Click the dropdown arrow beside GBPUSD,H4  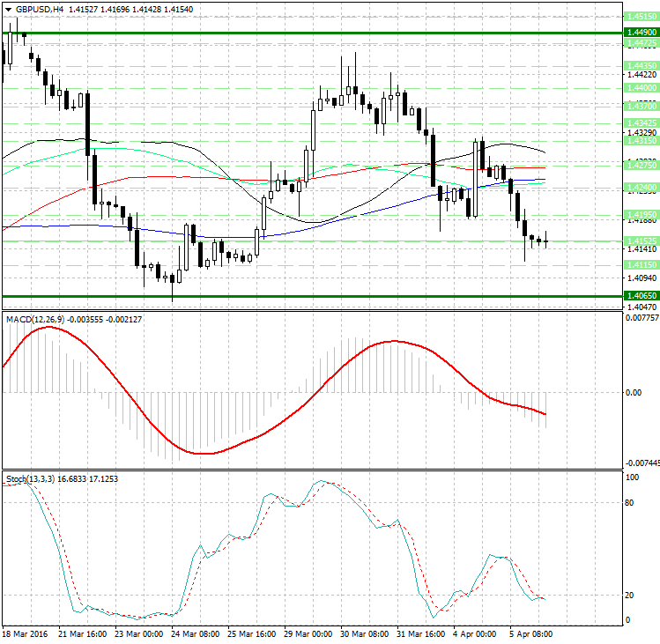(8, 9)
